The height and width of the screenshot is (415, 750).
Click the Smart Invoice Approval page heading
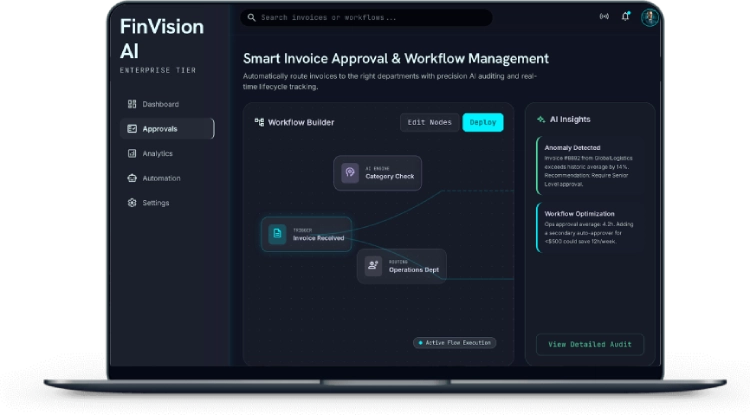[396, 58]
